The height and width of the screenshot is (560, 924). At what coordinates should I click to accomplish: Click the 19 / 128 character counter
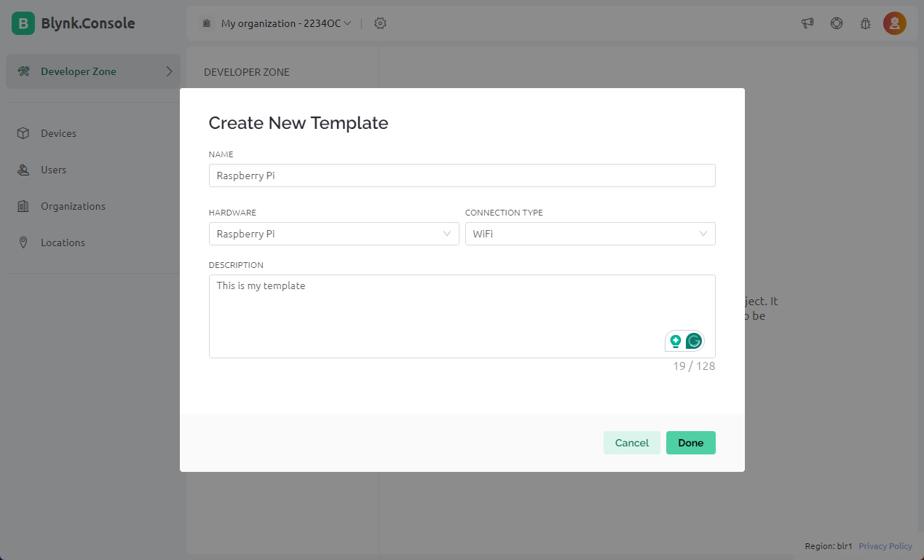tap(694, 366)
